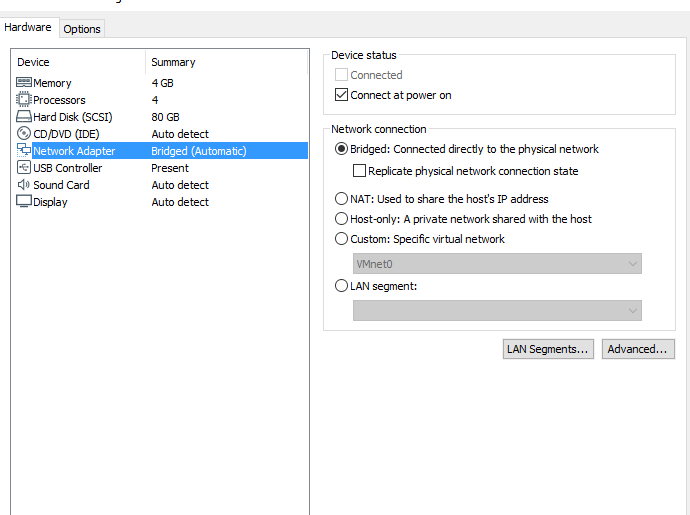Click the 80 GB hard disk summary

(165, 117)
